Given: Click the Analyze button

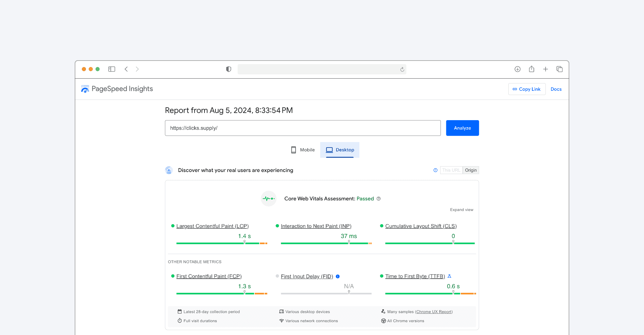Looking at the screenshot, I should (462, 128).
